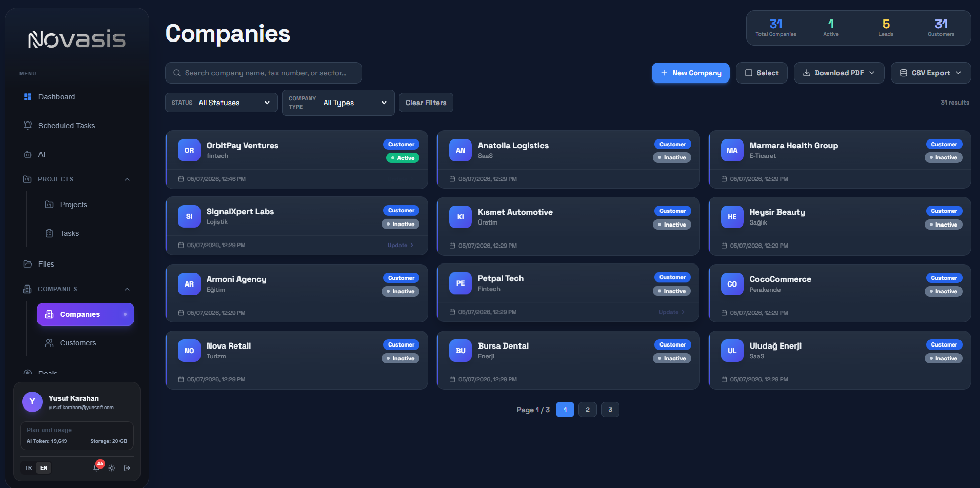Click the OR avatar of OrbitPay Ventures
The height and width of the screenshot is (488, 980).
[189, 150]
